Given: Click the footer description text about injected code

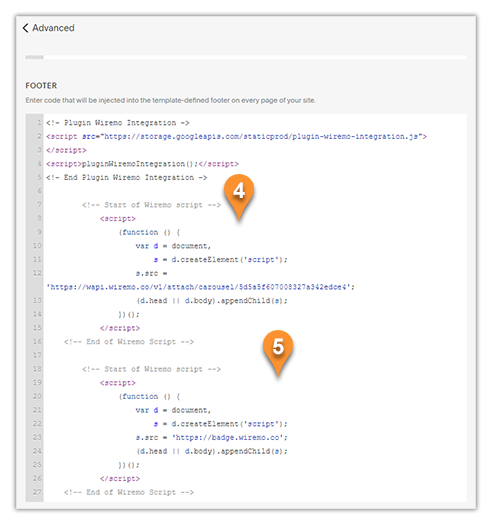Looking at the screenshot, I should tap(170, 100).
